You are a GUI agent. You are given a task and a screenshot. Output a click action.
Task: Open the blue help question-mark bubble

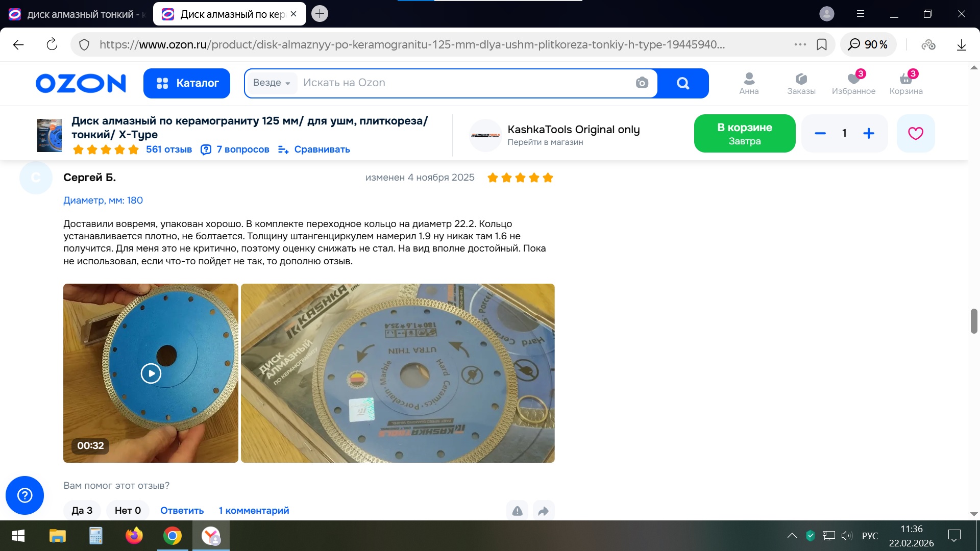coord(24,495)
